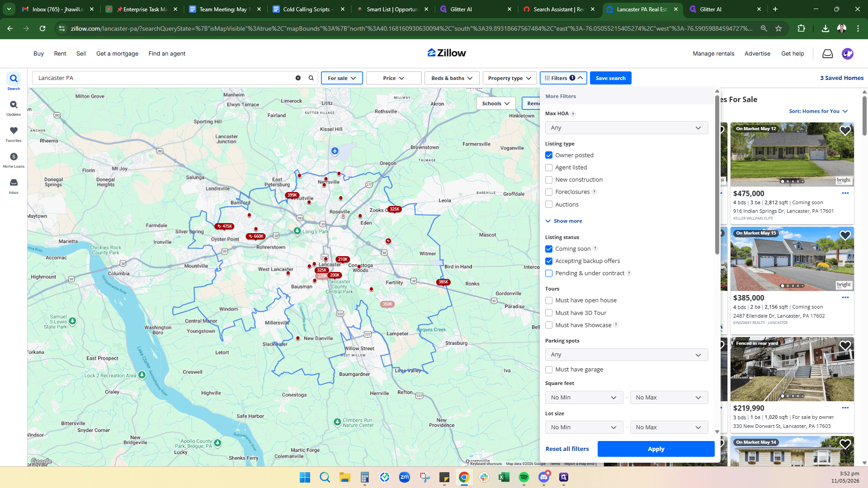Viewport: 868px width, 488px height.
Task: Open the Max HOA dropdown
Action: coord(626,128)
